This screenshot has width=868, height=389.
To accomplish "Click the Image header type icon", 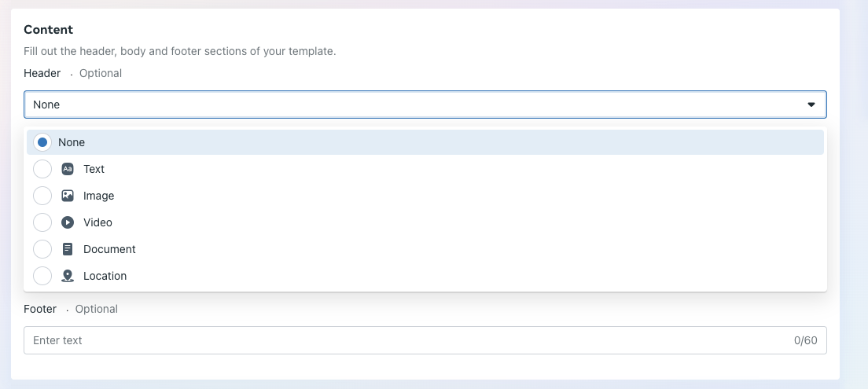I will (68, 196).
